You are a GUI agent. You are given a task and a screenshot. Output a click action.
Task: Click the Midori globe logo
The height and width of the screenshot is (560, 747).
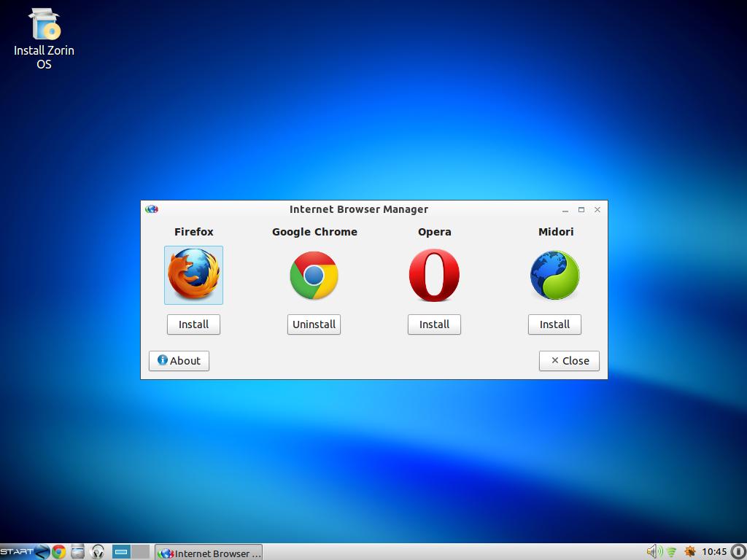point(554,275)
